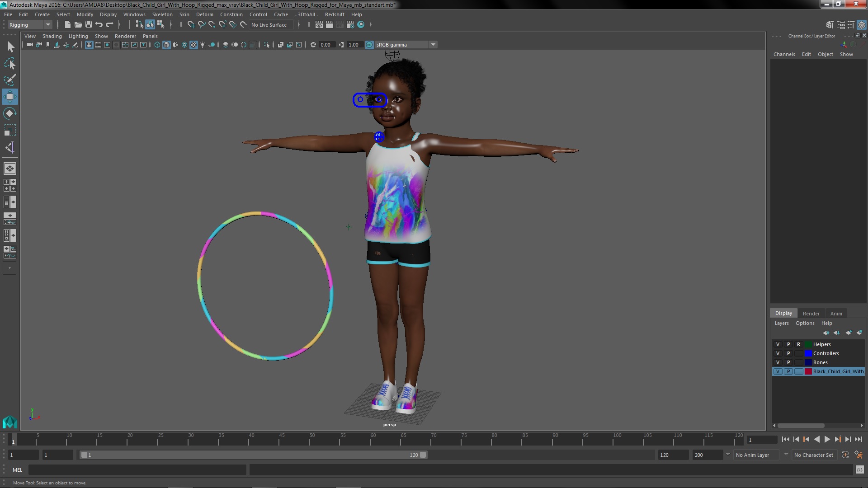Click red swatch of Black_Child_Girl layer
868x488 pixels.
pos(808,371)
